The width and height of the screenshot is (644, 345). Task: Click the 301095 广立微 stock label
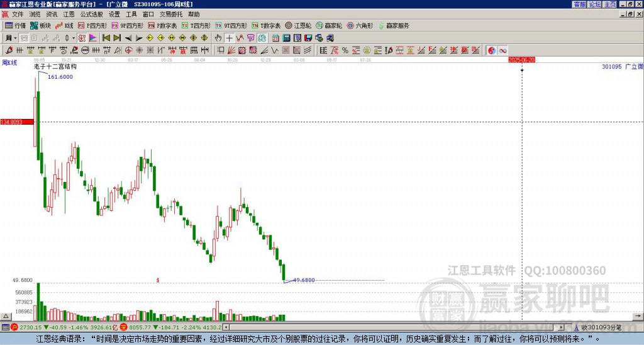pyautogui.click(x=623, y=67)
